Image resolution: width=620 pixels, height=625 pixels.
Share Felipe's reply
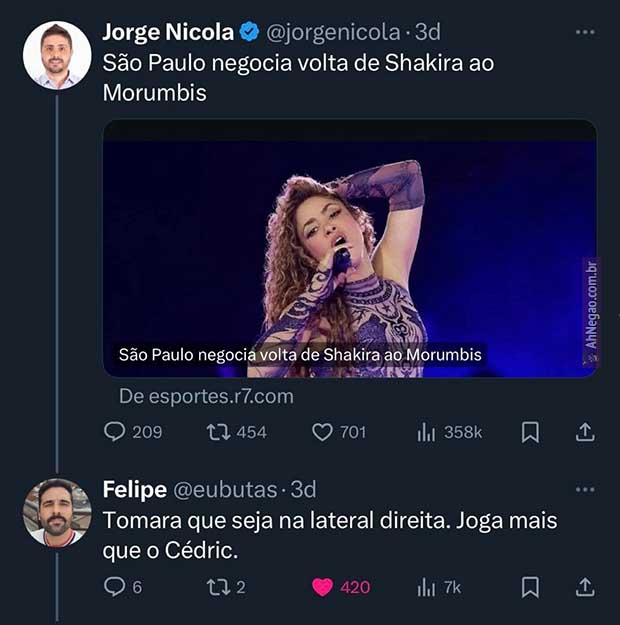[586, 587]
